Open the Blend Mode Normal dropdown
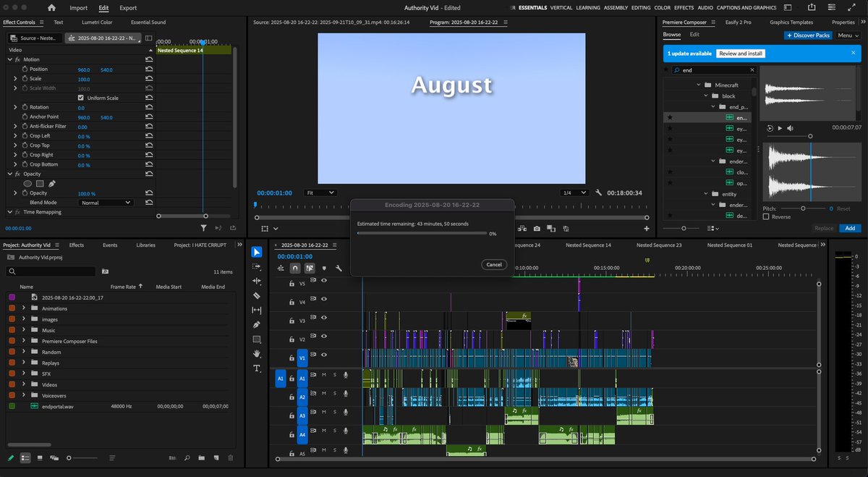This screenshot has width=868, height=477. [x=106, y=203]
